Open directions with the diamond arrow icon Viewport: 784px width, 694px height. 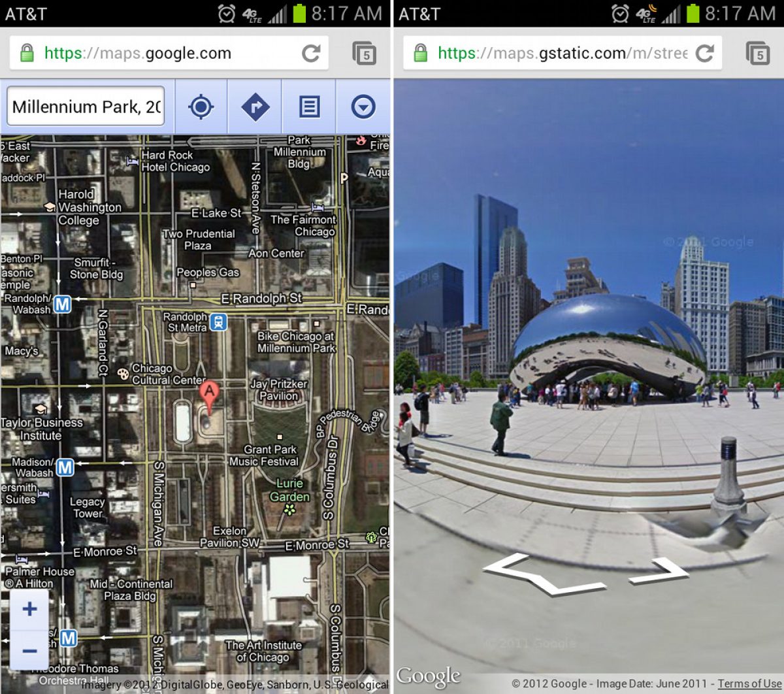(x=255, y=107)
